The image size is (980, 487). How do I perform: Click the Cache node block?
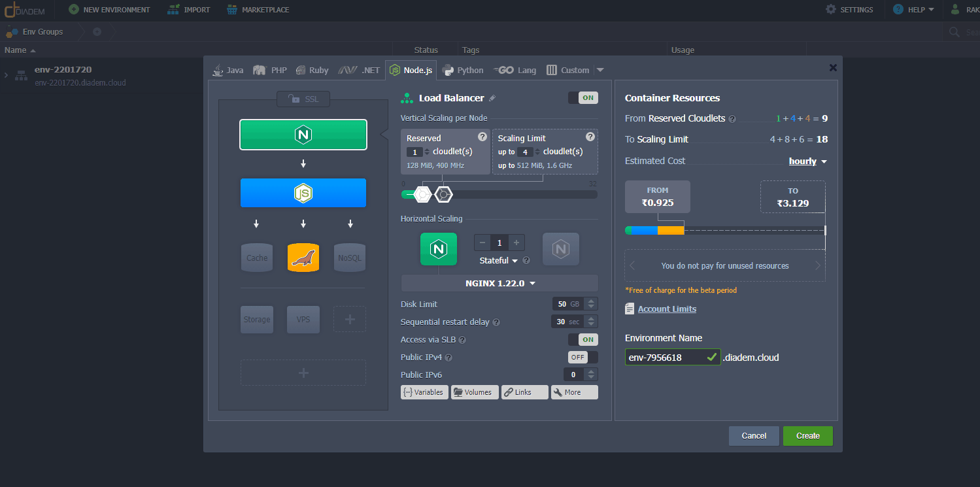tap(257, 258)
